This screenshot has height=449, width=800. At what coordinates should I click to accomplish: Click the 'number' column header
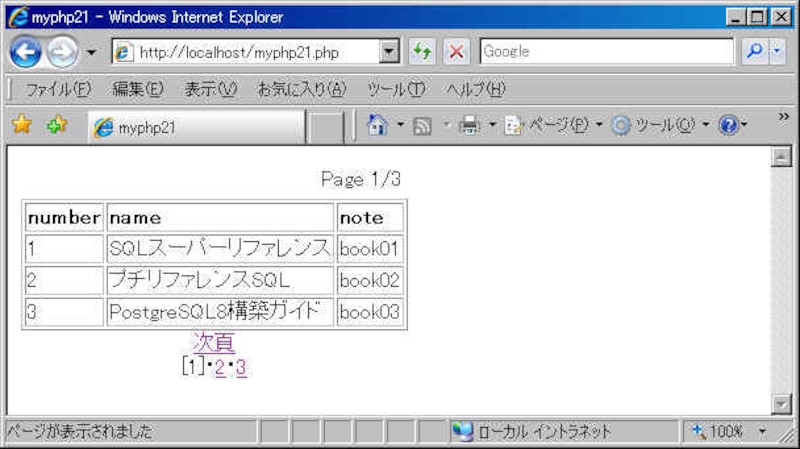pos(64,218)
